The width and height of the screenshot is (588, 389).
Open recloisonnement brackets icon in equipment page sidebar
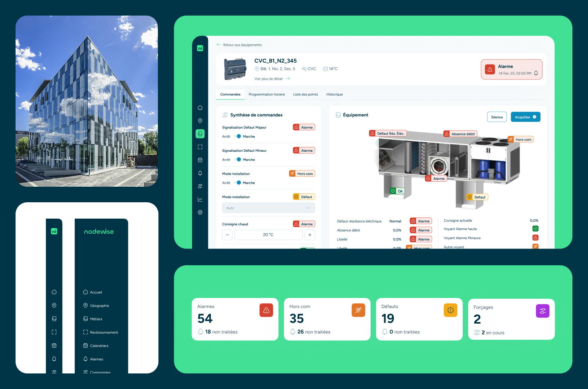[200, 147]
